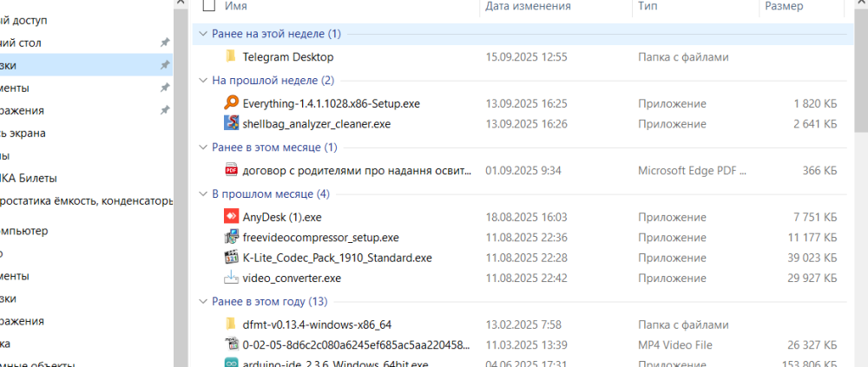Screen dimensions: 868x367
Task: Click the video_converter.exe icon
Action: 231,278
